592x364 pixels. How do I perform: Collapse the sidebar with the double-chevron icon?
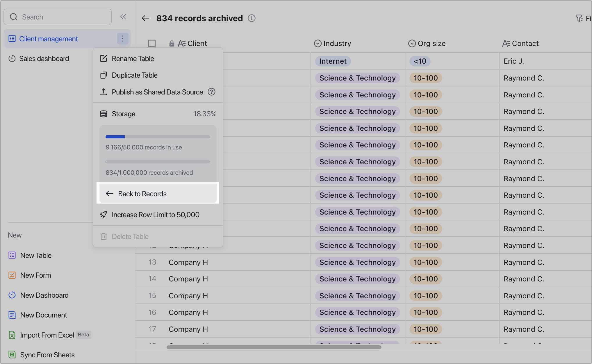[123, 17]
